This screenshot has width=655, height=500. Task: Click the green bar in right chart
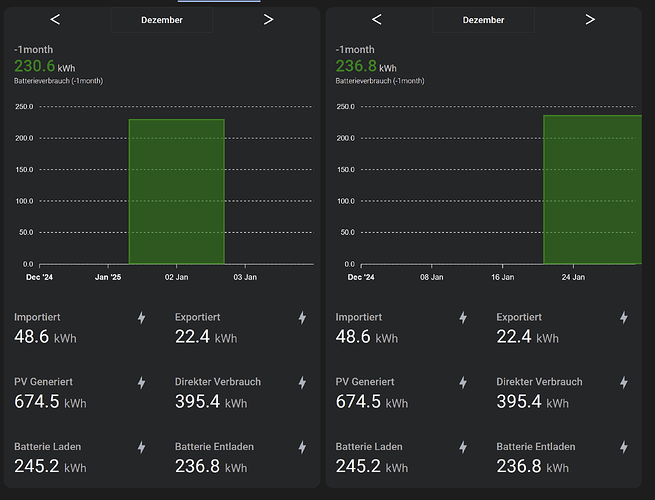[x=592, y=189]
